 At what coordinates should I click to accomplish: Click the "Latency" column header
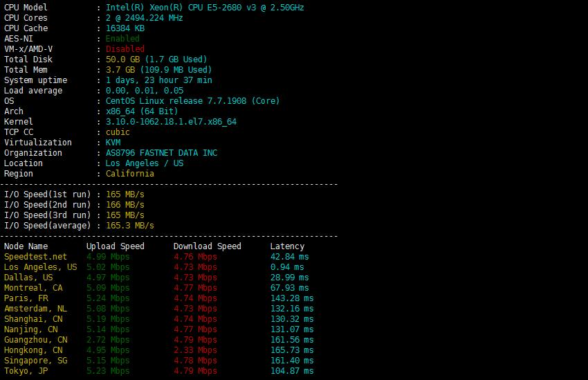[287, 246]
